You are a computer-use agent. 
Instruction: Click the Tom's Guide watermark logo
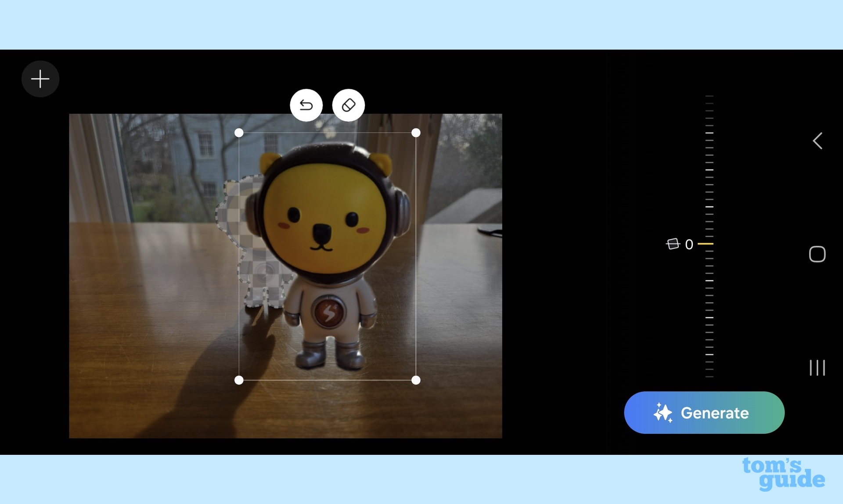[783, 474]
